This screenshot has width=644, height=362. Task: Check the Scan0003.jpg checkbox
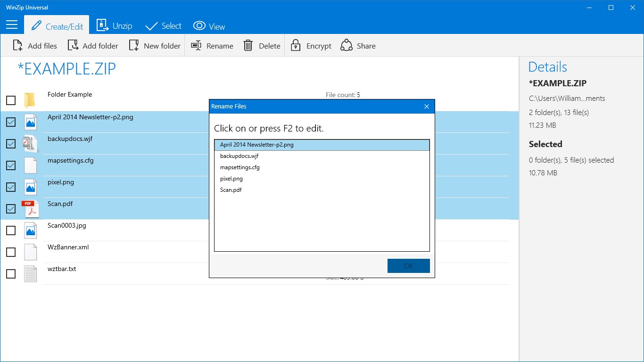(x=10, y=230)
